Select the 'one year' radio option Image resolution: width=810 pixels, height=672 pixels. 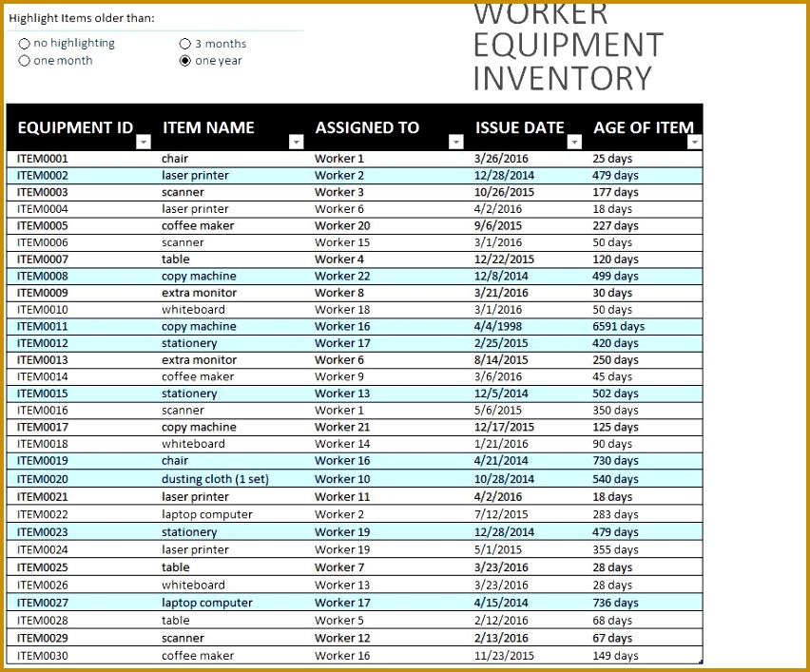tap(185, 61)
